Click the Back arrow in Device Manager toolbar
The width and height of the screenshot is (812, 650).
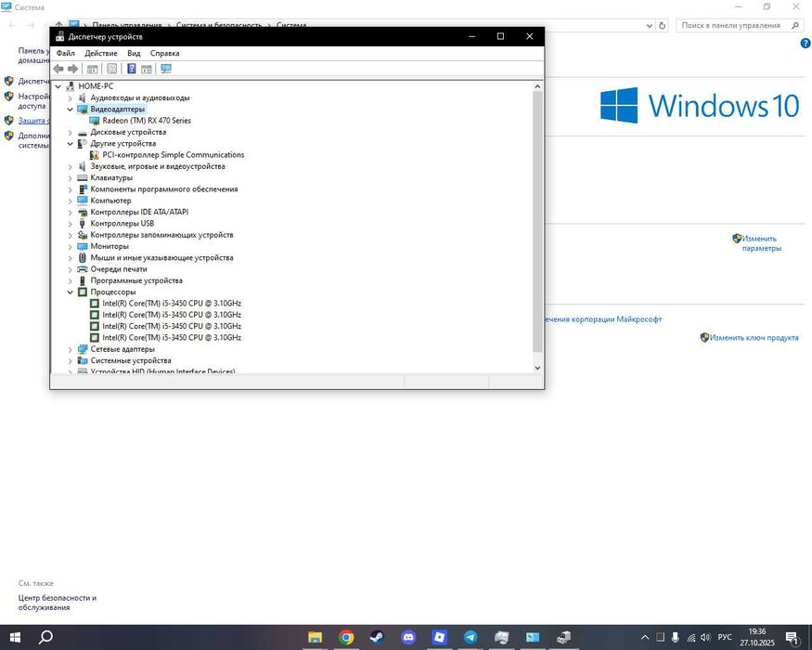click(x=58, y=69)
